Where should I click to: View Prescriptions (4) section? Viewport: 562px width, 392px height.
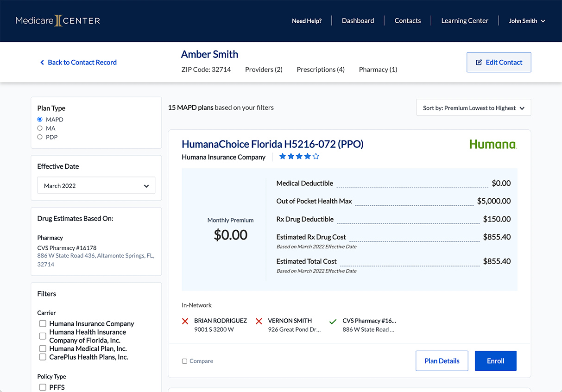(321, 70)
